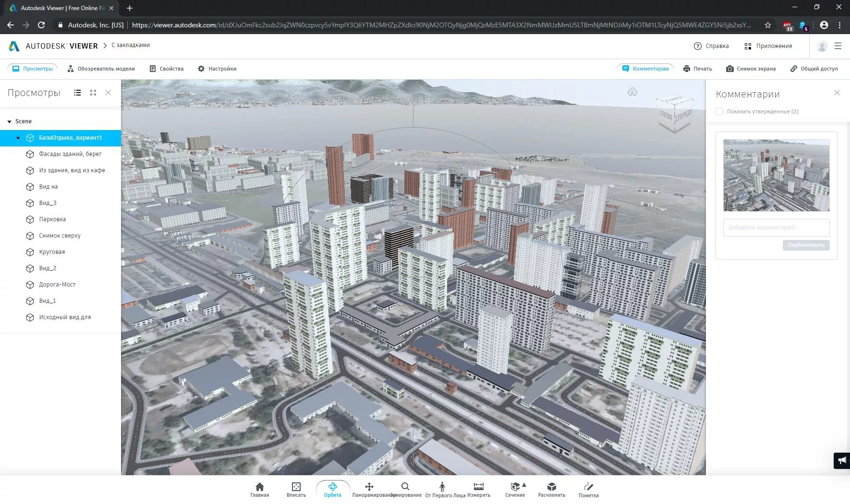Click the comment thumbnail image
850x504 pixels.
click(x=776, y=175)
